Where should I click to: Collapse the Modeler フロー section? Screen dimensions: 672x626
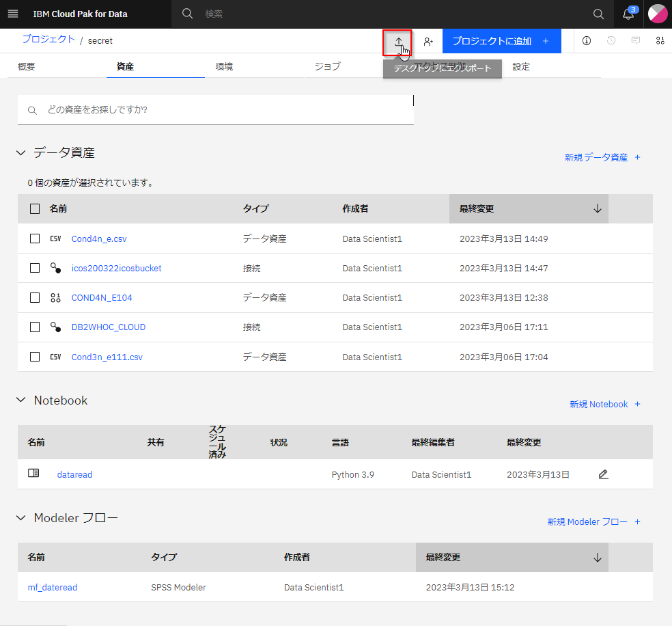coord(20,517)
